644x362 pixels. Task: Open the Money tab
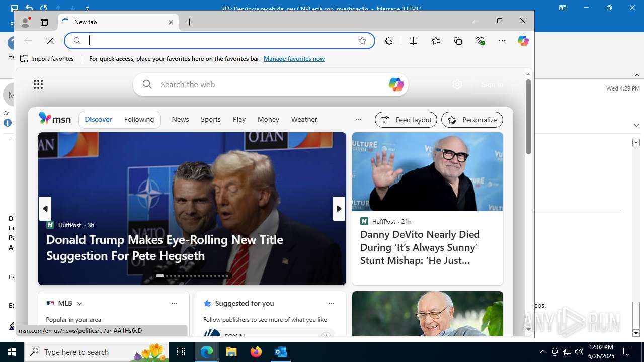[268, 119]
